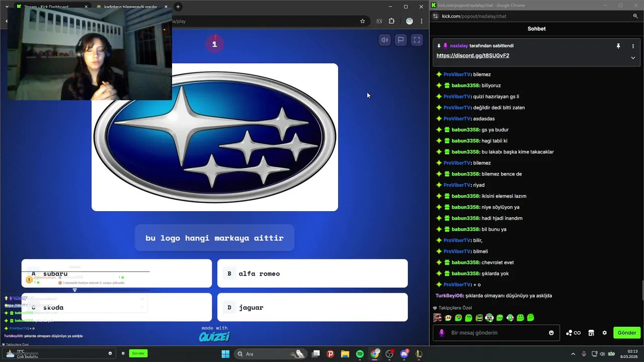Viewport: 644px width, 362px height.
Task: Open the translate icon in the address bar
Action: pyautogui.click(x=379, y=21)
